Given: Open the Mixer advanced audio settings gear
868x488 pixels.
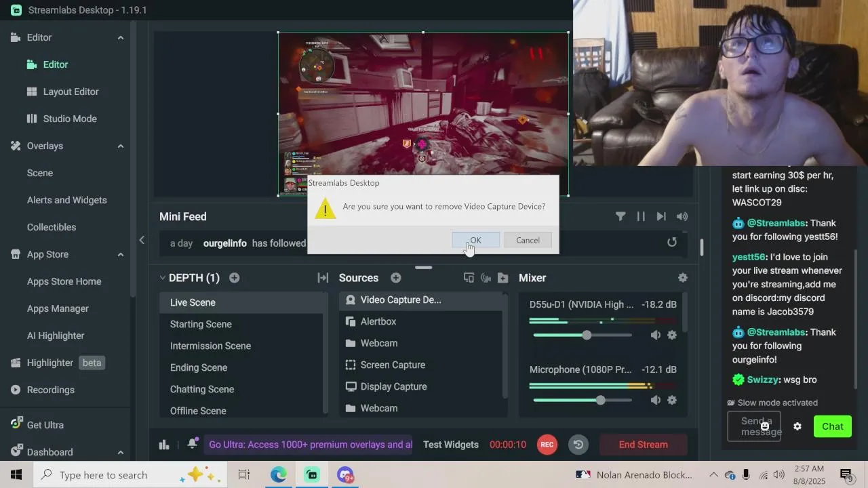Looking at the screenshot, I should [683, 278].
